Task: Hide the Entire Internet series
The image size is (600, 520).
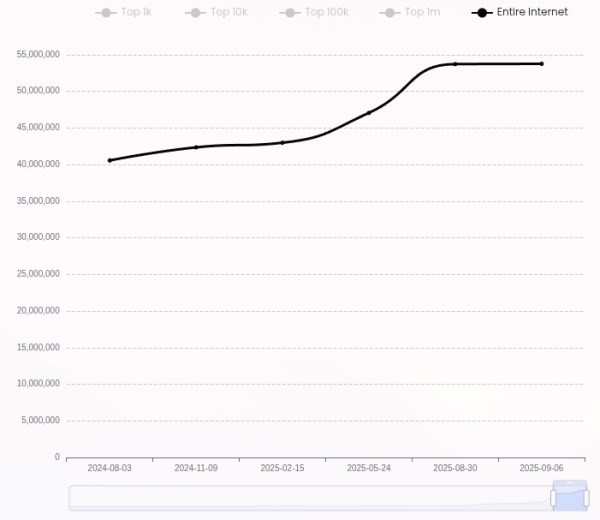Action: 520,12
